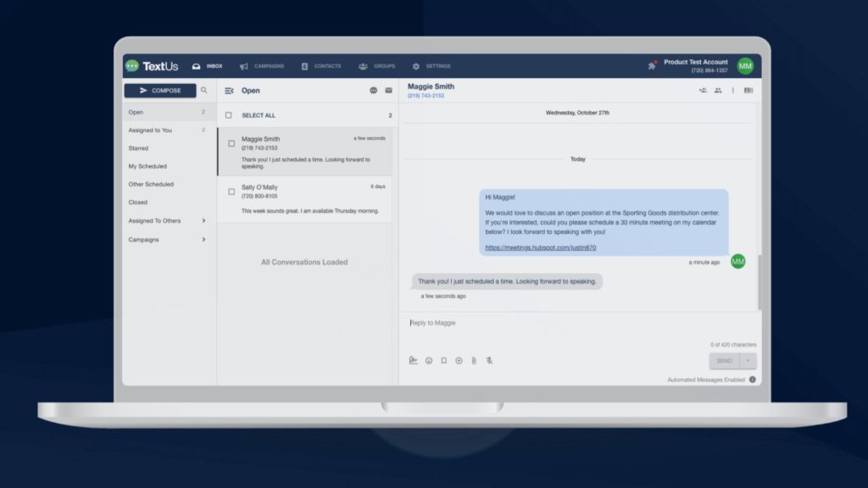Open the emoji picker in the reply toolbar

pos(429,360)
